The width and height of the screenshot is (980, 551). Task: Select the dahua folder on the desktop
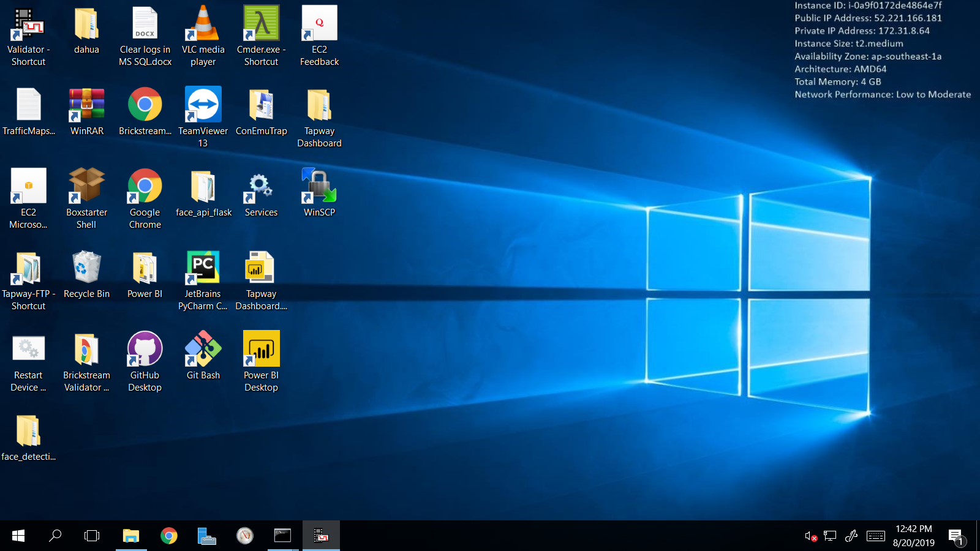point(86,31)
